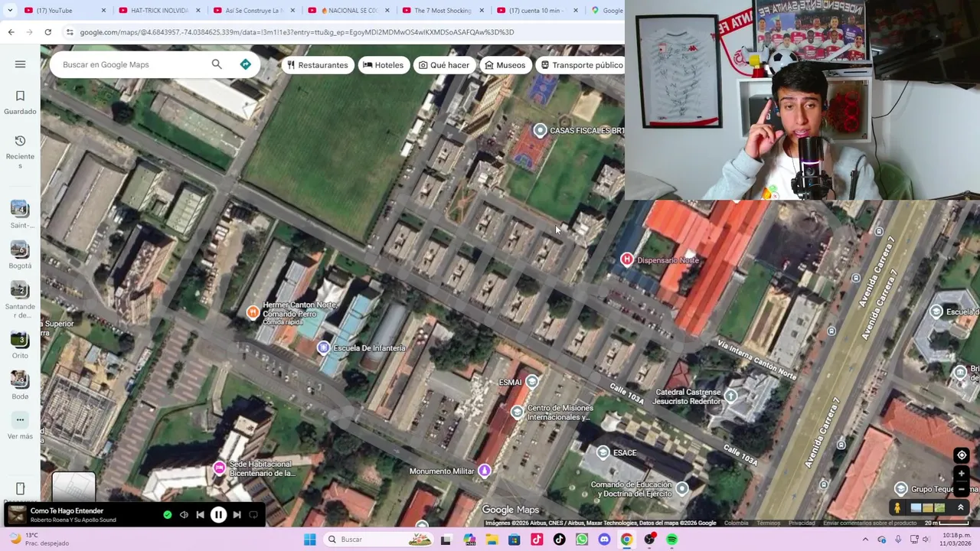Select the Catedral Castrense Jesucristo Redentor marker
This screenshot has height=551, width=980.
(731, 396)
